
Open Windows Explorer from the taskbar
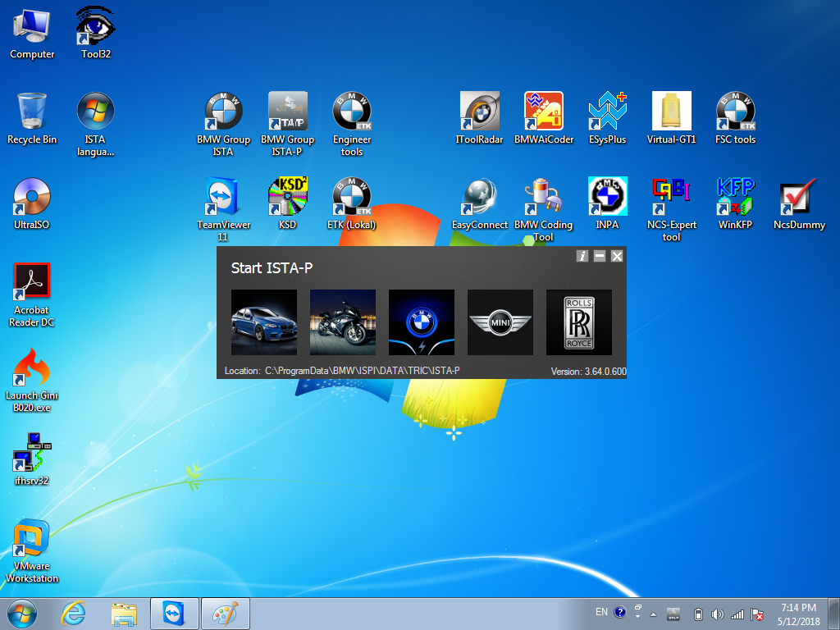coord(124,614)
